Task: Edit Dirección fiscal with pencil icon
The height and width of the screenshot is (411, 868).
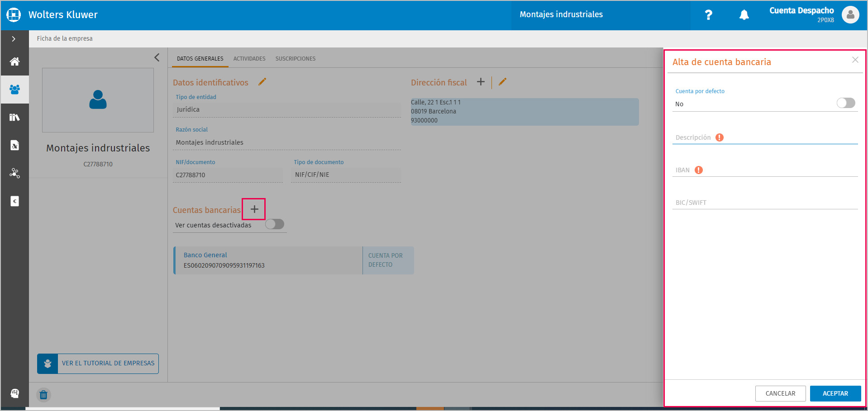Action: coord(502,82)
